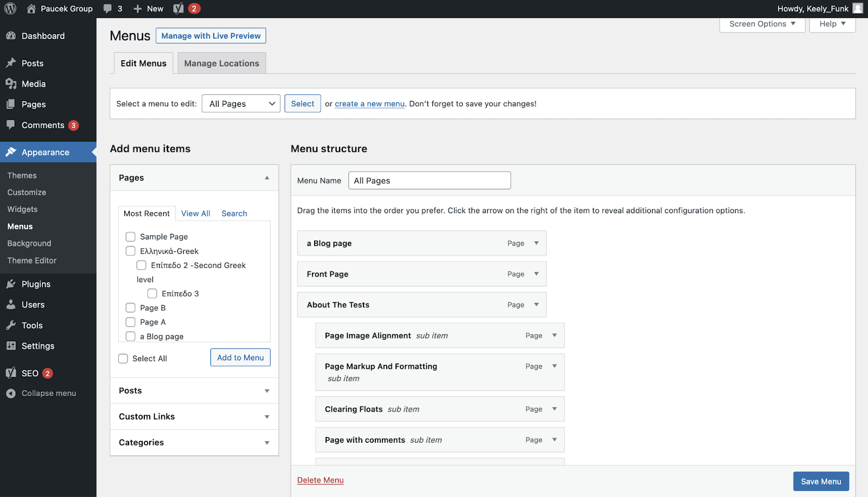Select the Media library icon

click(11, 84)
